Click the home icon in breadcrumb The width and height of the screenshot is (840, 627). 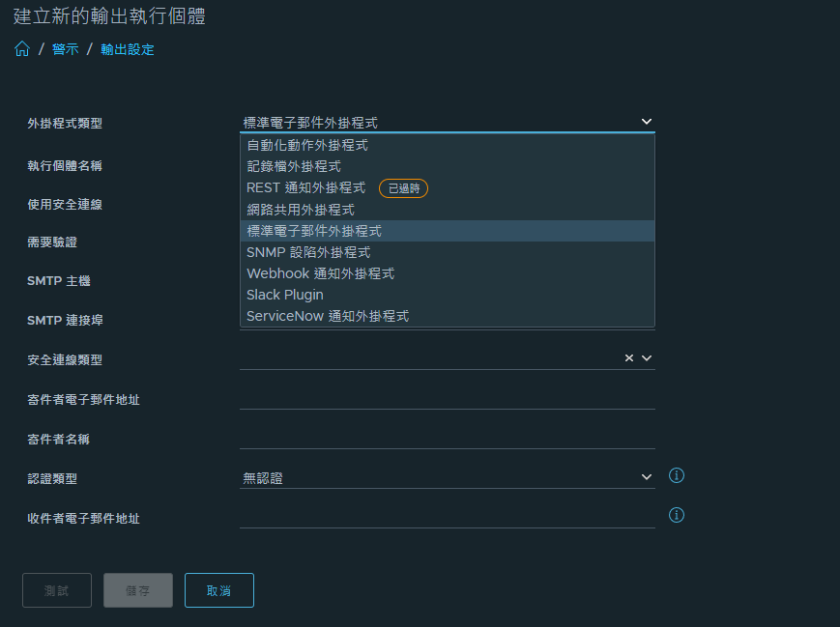[22, 48]
